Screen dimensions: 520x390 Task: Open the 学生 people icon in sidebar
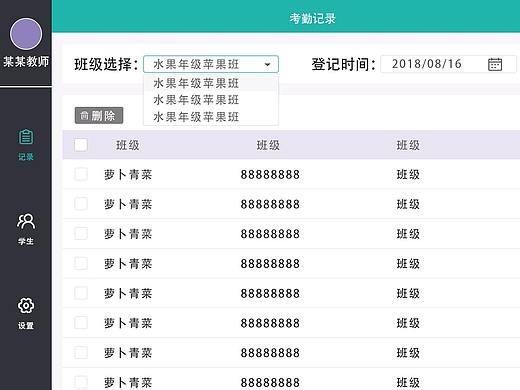click(26, 221)
